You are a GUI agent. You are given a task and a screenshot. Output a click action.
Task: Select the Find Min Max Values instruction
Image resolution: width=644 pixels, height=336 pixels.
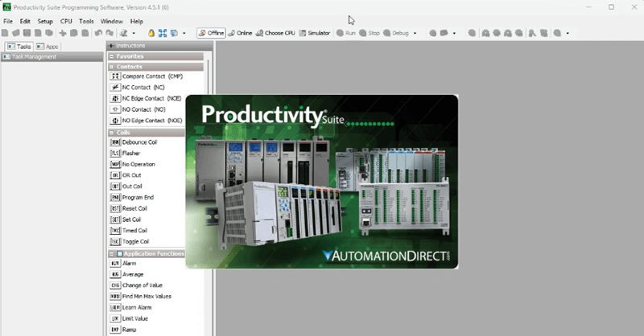pos(147,296)
